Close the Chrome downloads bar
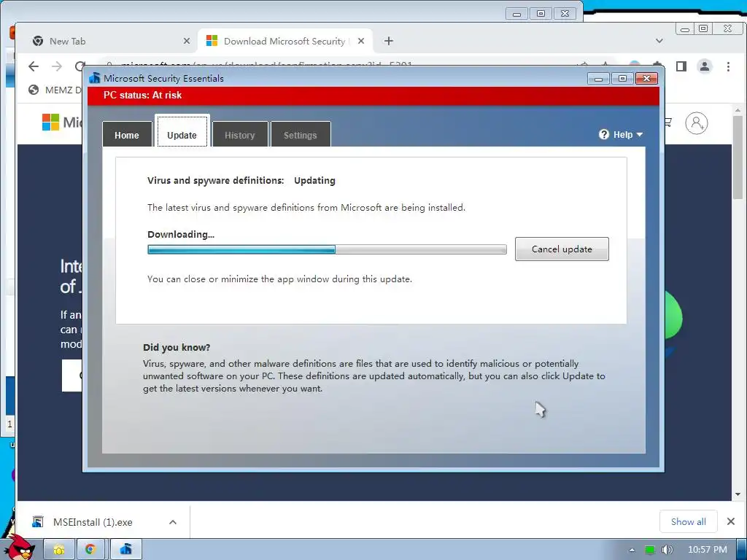This screenshot has height=560, width=747. pos(731,521)
